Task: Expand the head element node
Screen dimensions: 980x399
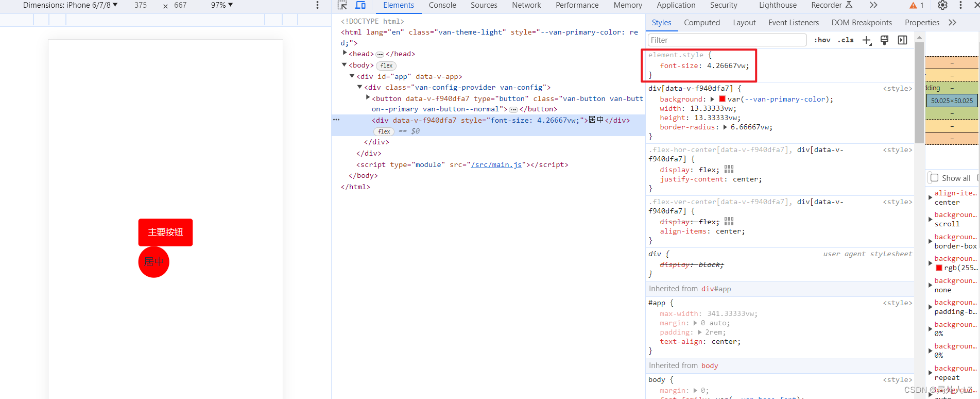Action: pos(345,53)
